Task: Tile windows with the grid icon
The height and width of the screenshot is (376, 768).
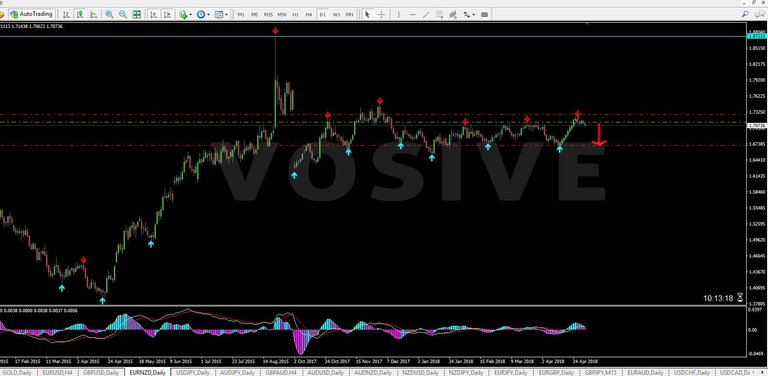Action: (x=137, y=15)
